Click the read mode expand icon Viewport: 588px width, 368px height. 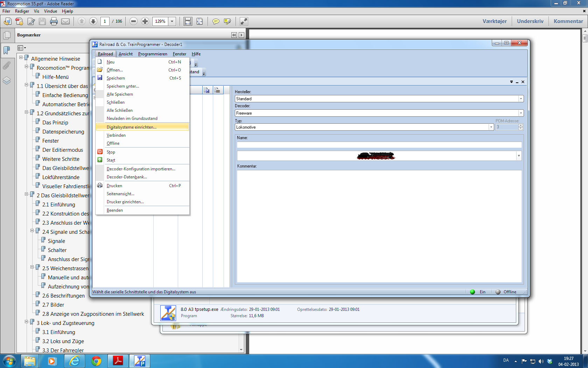click(244, 21)
